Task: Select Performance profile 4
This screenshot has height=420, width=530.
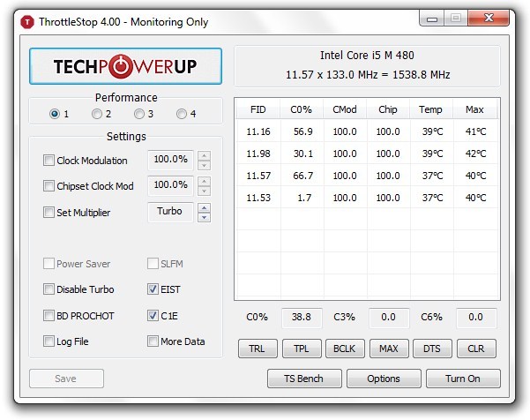Action: [182, 114]
